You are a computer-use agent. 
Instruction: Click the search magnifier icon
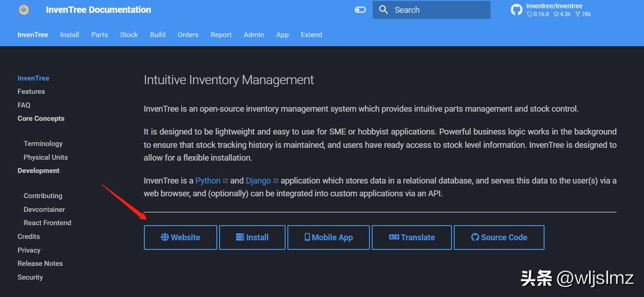point(384,10)
